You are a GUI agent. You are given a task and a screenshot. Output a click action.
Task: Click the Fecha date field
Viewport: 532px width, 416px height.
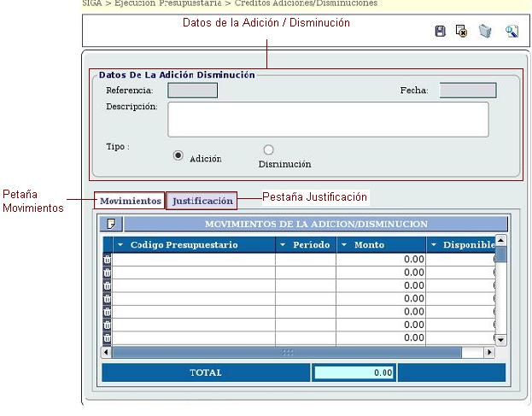coord(467,91)
